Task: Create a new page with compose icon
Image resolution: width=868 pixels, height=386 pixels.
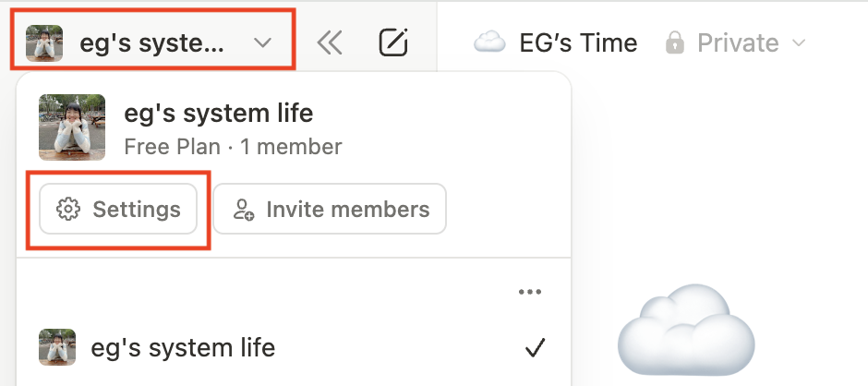Action: click(394, 42)
